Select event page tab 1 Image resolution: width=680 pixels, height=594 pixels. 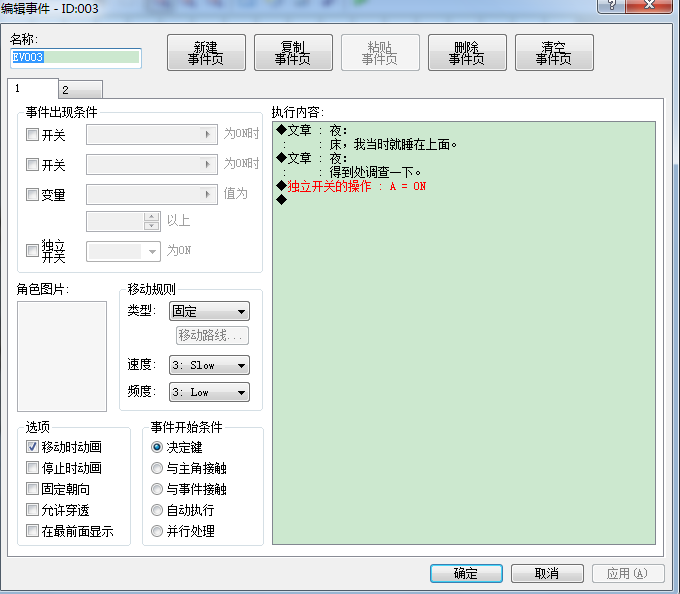[x=33, y=89]
